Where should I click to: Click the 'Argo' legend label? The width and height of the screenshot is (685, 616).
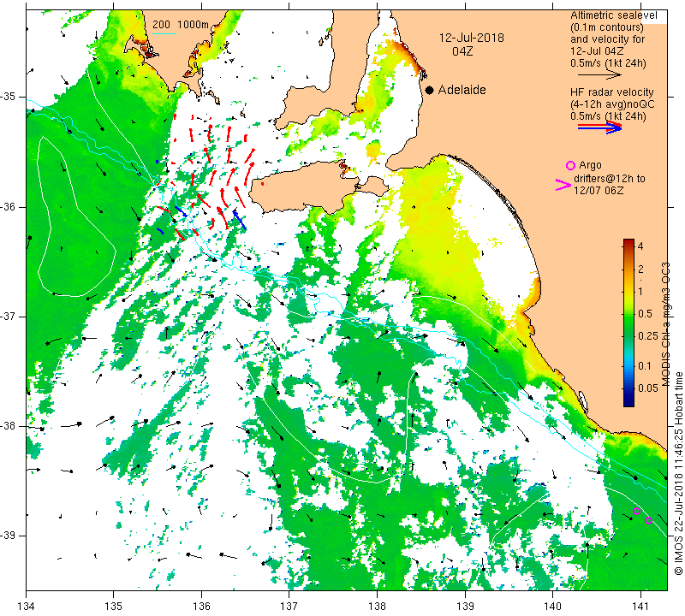pyautogui.click(x=590, y=165)
